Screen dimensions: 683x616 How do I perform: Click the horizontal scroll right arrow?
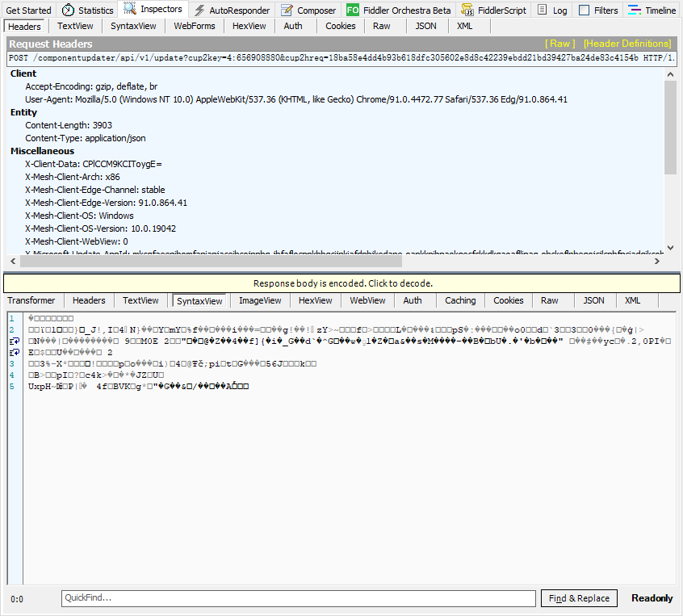(x=657, y=262)
